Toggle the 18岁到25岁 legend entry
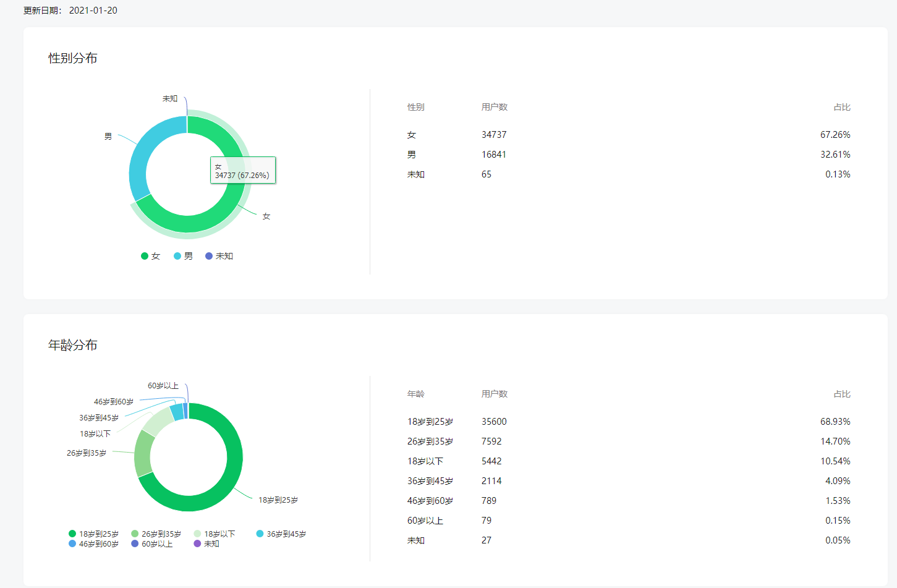Viewport: 897px width, 588px height. (93, 534)
